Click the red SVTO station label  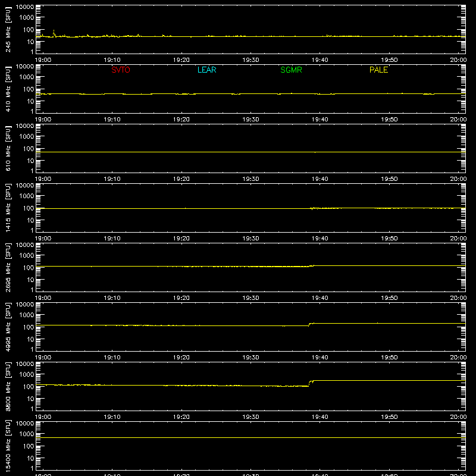(121, 70)
